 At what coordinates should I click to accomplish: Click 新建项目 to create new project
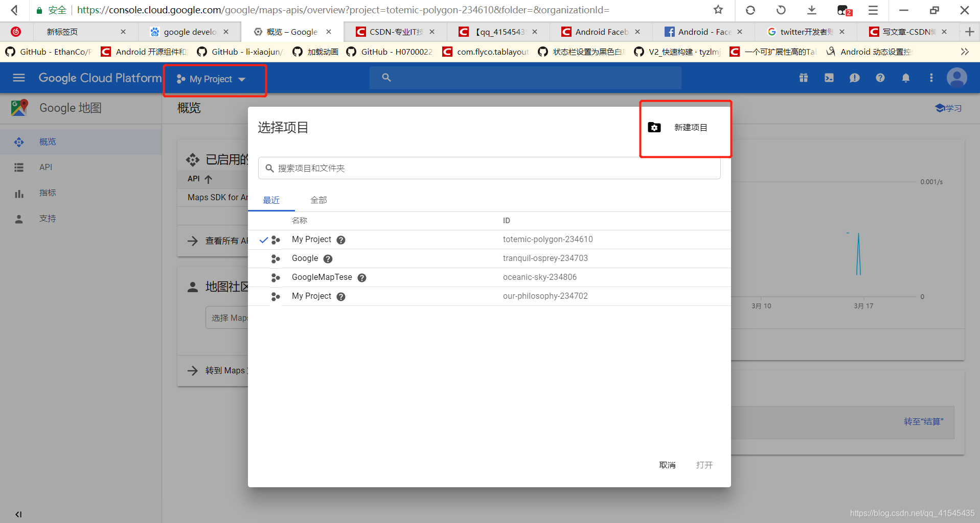(678, 128)
